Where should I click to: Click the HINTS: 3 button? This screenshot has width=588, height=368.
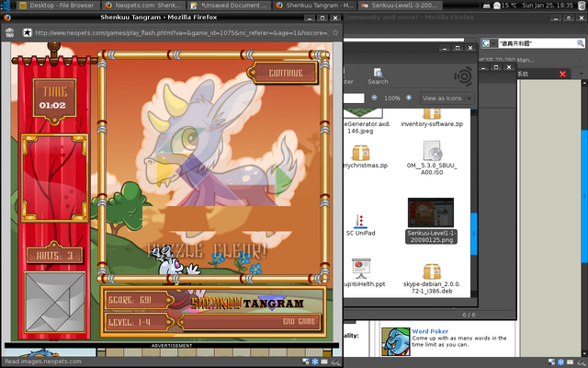(x=55, y=256)
